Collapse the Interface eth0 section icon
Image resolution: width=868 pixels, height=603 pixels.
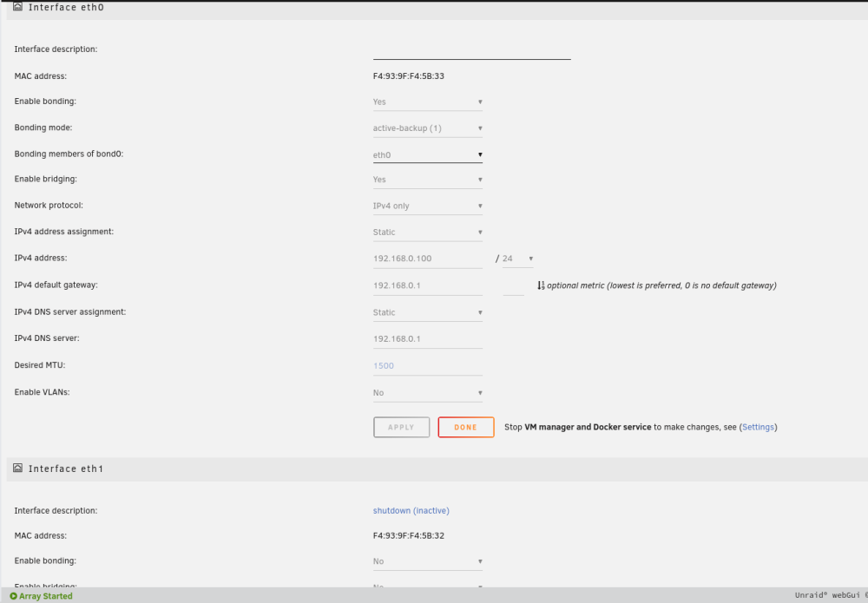(x=17, y=7)
